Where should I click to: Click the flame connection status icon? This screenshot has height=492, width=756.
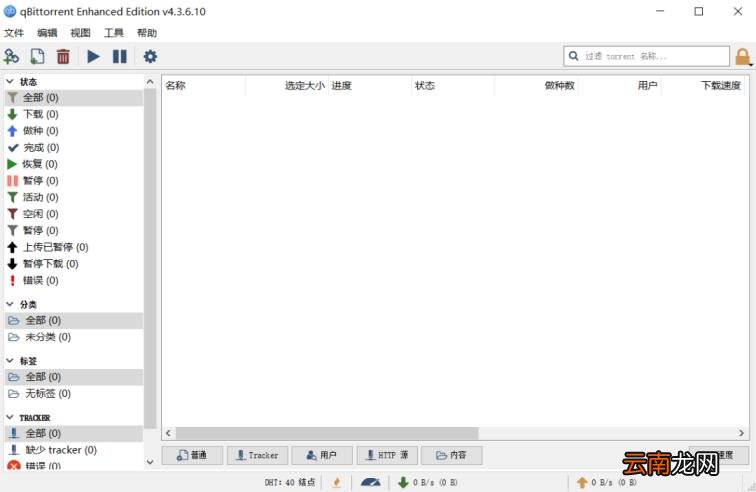pos(337,482)
